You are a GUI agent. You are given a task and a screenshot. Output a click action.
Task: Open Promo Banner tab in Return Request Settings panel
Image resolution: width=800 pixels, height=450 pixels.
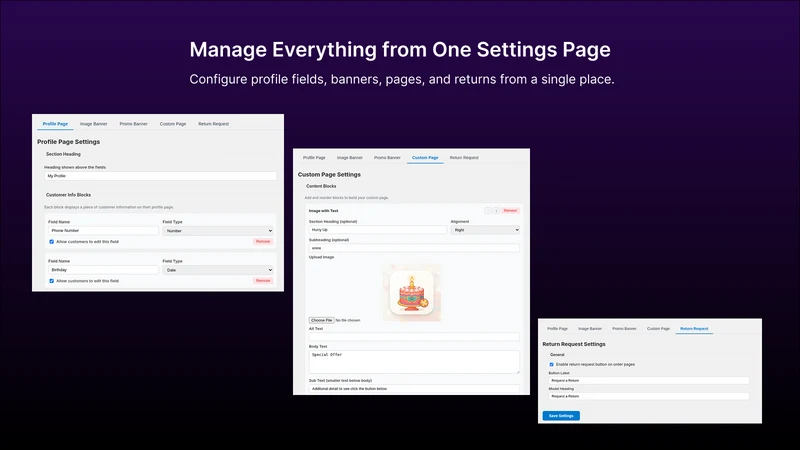click(624, 329)
